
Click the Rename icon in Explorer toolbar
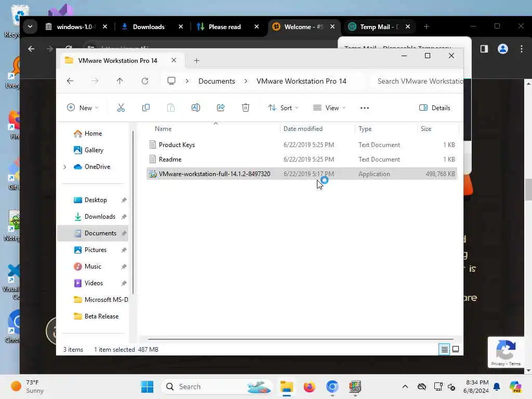click(196, 108)
